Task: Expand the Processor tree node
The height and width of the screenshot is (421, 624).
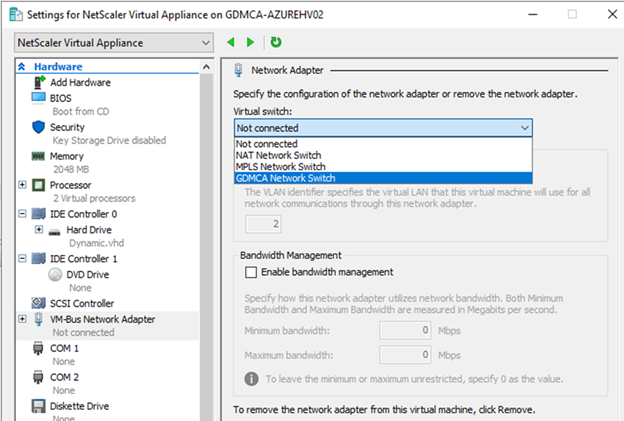Action: click(x=22, y=185)
